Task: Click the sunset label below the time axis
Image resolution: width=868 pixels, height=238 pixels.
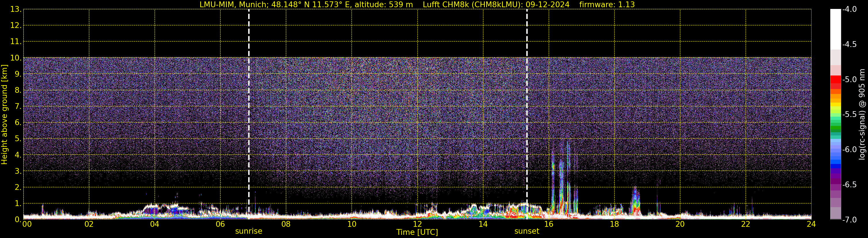Action: (x=527, y=231)
